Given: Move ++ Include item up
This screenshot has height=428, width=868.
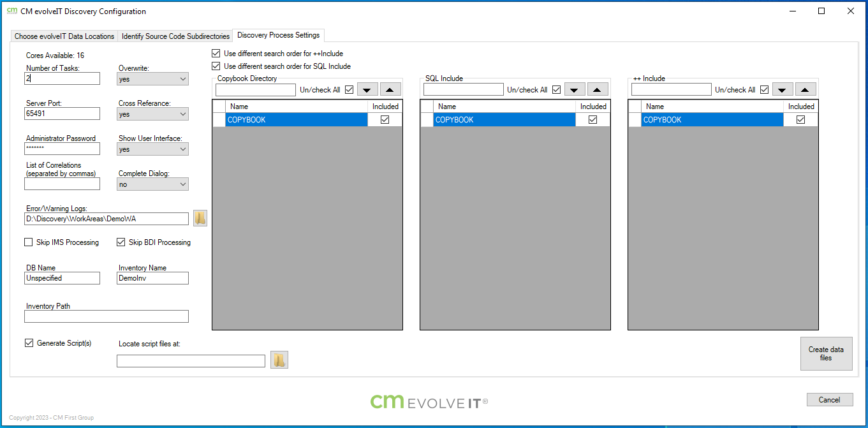Looking at the screenshot, I should coord(805,90).
